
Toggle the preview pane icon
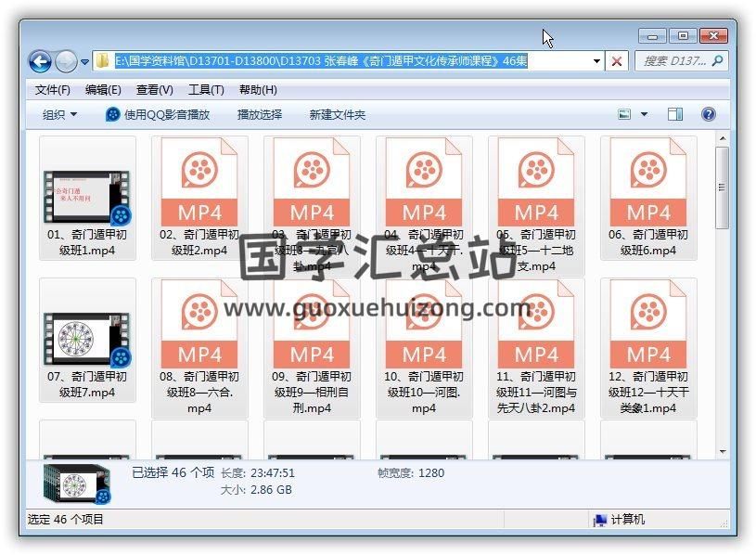(x=675, y=114)
